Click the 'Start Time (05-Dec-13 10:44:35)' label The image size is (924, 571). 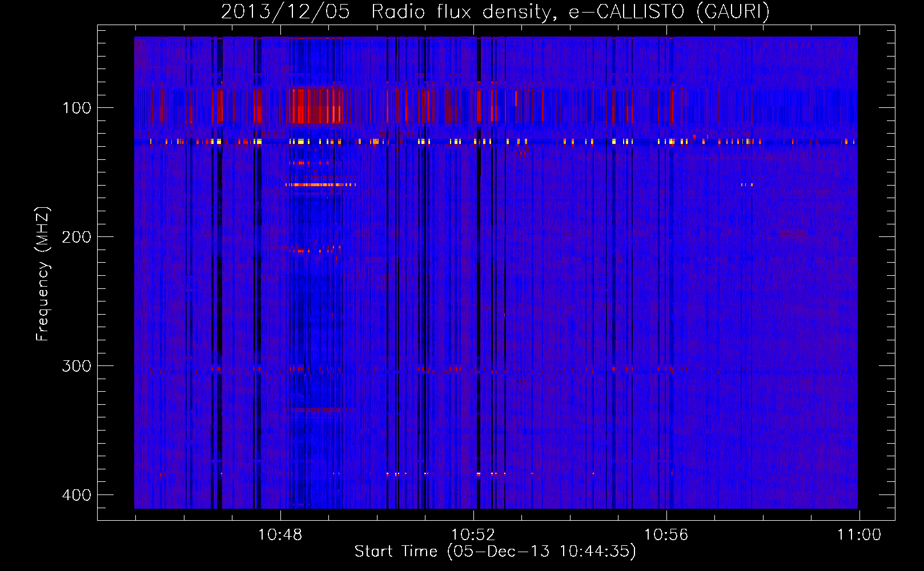(495, 552)
